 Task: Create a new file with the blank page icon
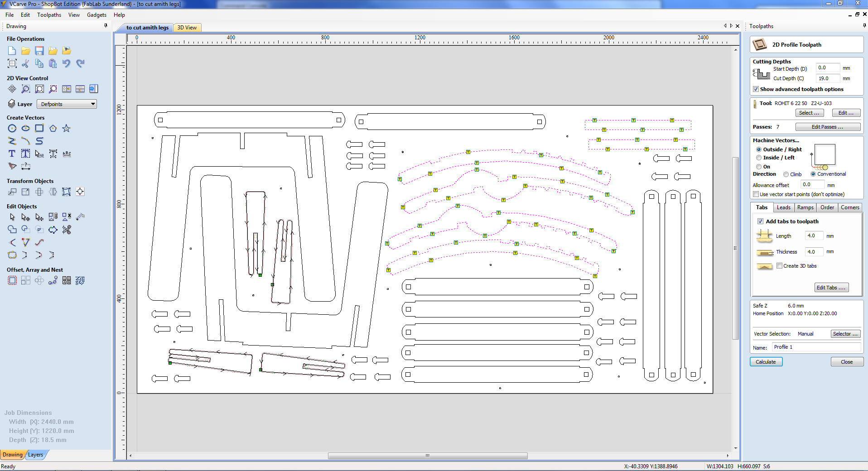click(12, 51)
